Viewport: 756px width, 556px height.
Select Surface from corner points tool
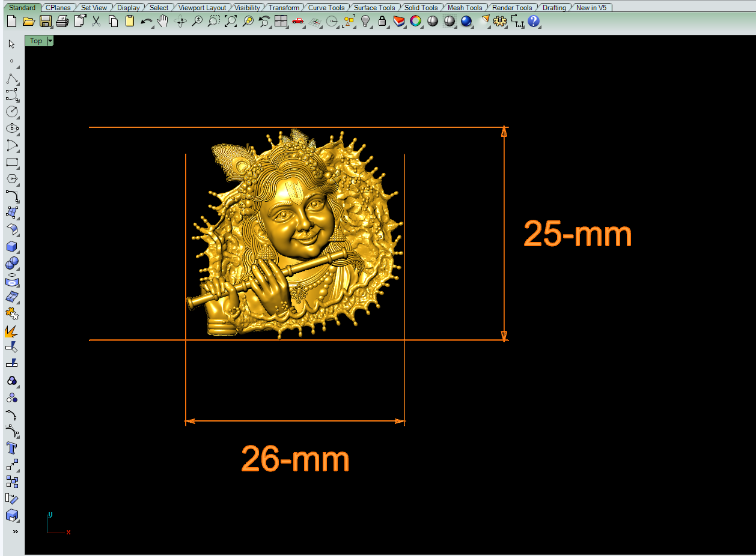click(x=12, y=213)
